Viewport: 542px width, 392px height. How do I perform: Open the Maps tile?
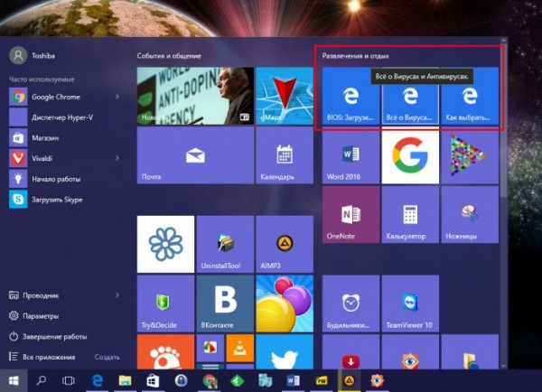pyautogui.click(x=285, y=96)
